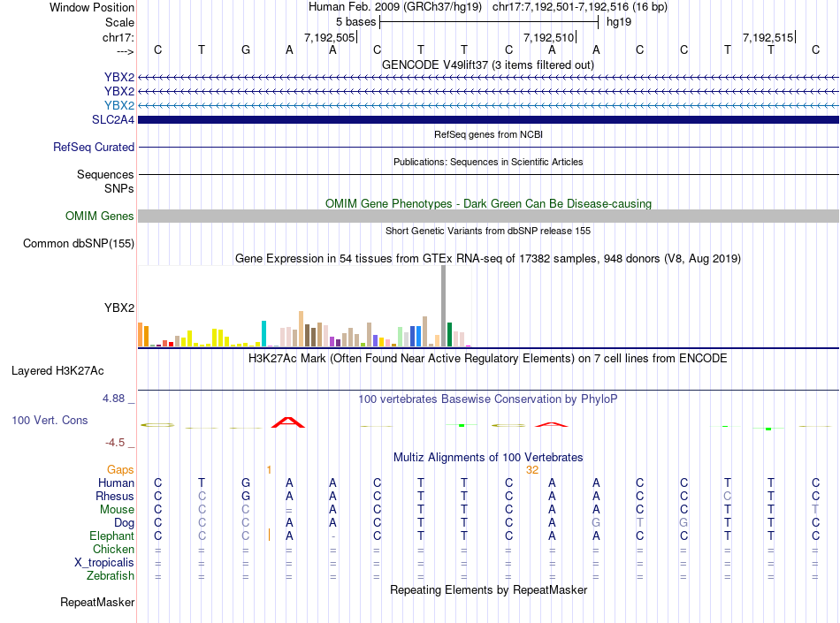
Task: Open the GTEx Gene Expression track title
Action: [x=488, y=259]
